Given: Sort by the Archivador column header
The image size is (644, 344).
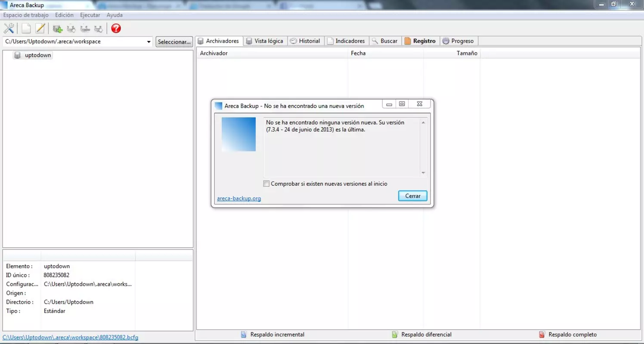Looking at the screenshot, I should tap(272, 53).
